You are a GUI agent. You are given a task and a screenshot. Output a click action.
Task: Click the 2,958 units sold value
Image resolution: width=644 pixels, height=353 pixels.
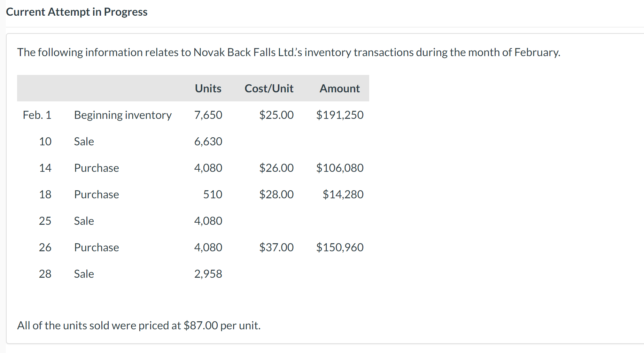click(208, 274)
